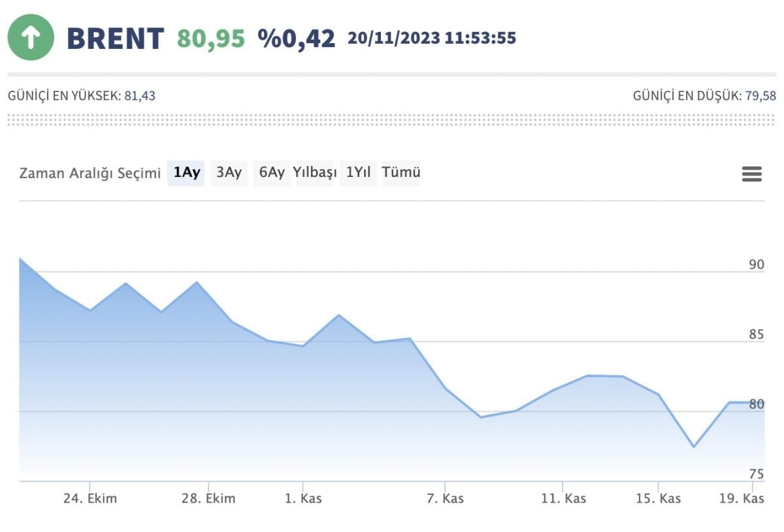Click the chart's lowest point after 15. Kas

tap(693, 447)
